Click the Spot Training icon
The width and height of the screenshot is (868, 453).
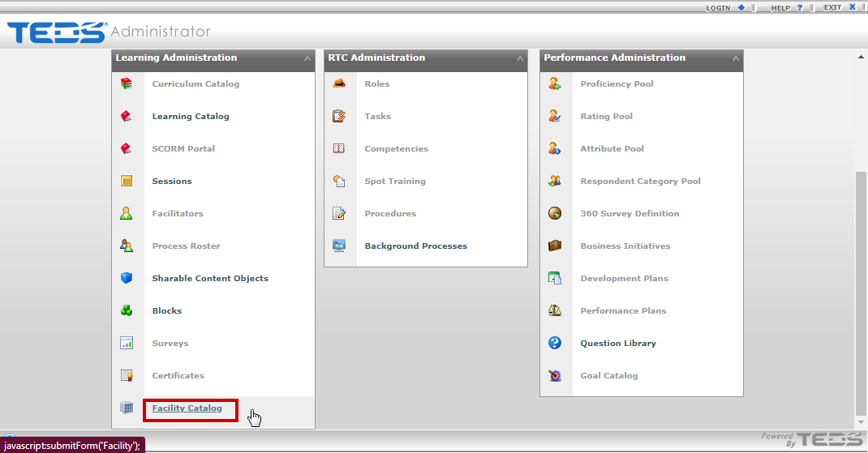[339, 181]
